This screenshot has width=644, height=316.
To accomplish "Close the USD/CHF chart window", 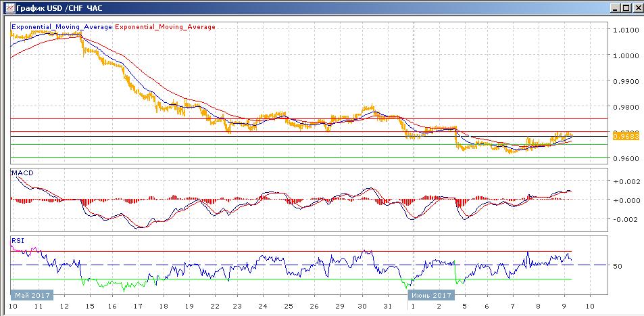I will (x=637, y=7).
